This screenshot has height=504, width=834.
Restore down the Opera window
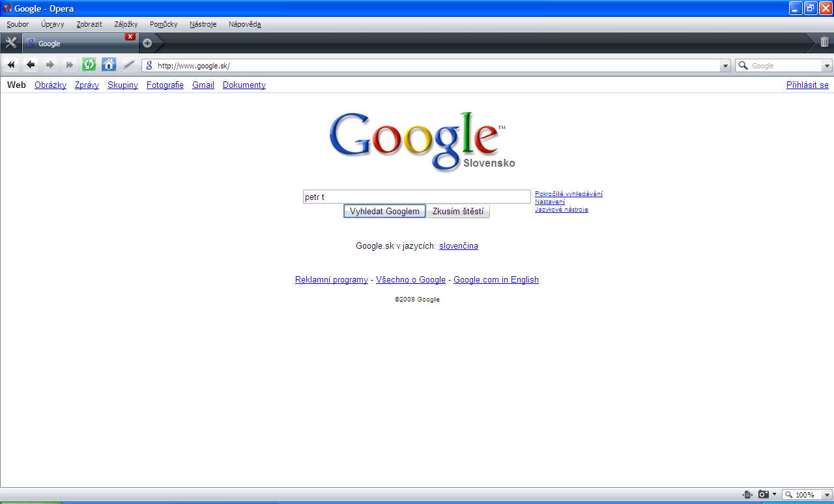(x=811, y=8)
